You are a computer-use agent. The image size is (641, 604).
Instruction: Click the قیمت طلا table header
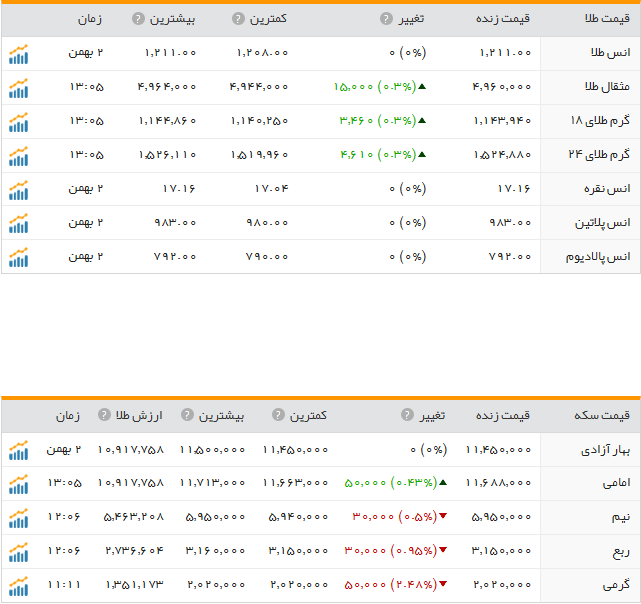[607, 18]
